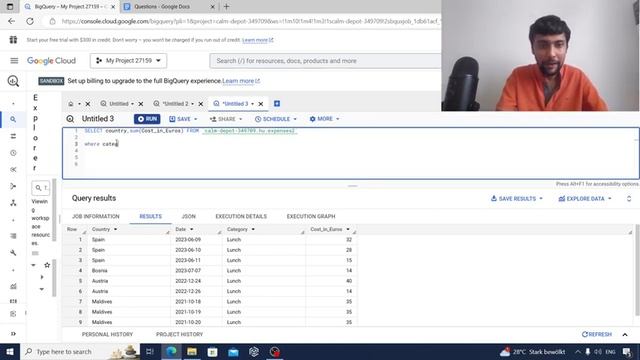Screen dimensions: 640x360
Task: Open the MORE settings dropdown
Action: (x=324, y=119)
